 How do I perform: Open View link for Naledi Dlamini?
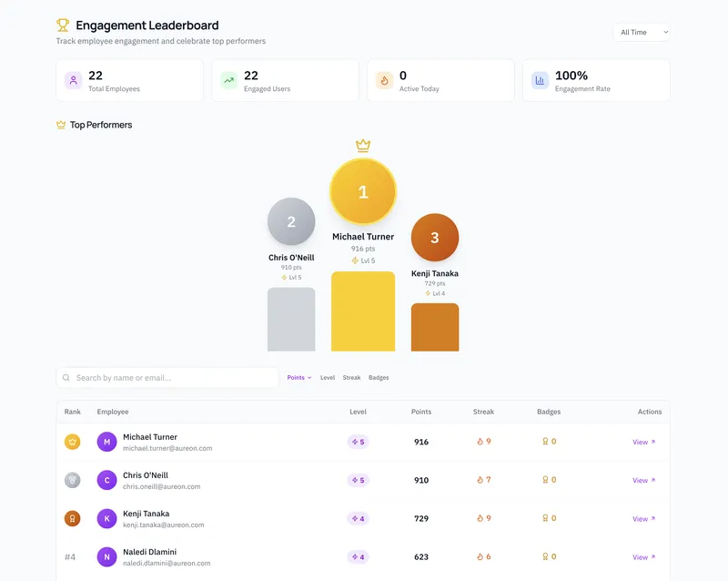pos(643,557)
